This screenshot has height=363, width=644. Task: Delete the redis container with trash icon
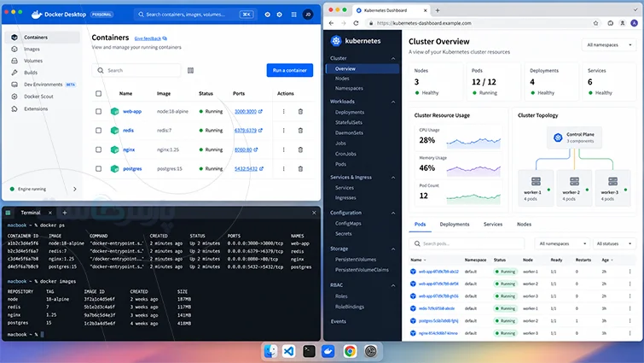coord(300,131)
